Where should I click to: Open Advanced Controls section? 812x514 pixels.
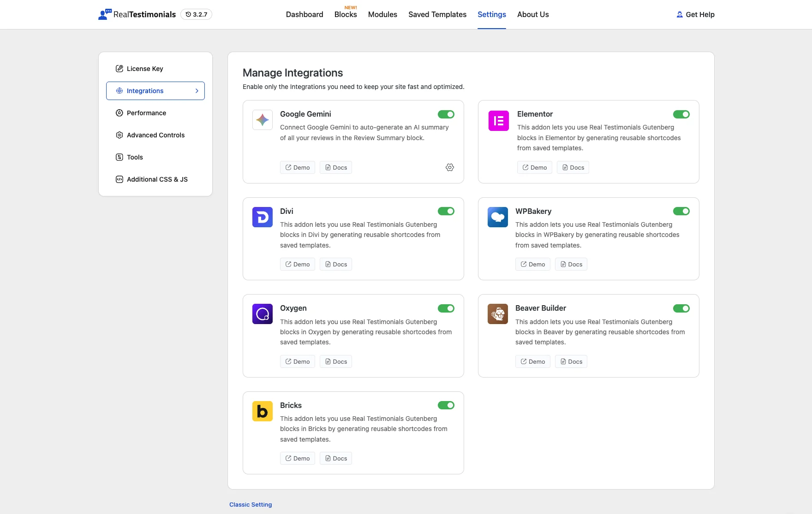click(x=155, y=135)
